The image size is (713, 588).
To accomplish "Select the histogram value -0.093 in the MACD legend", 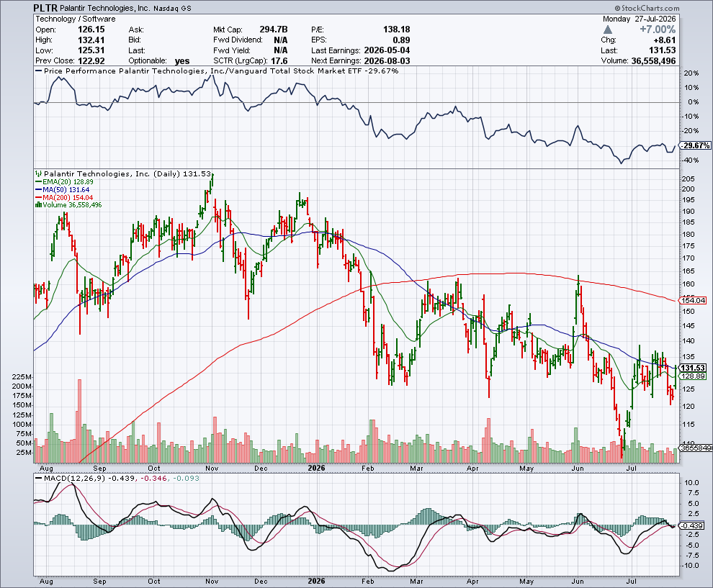I will pyautogui.click(x=187, y=478).
